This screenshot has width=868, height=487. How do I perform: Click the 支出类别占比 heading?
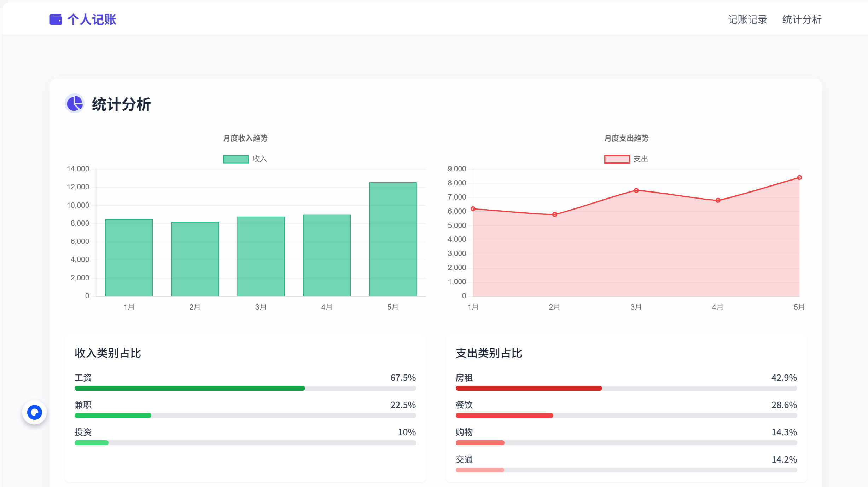click(489, 353)
